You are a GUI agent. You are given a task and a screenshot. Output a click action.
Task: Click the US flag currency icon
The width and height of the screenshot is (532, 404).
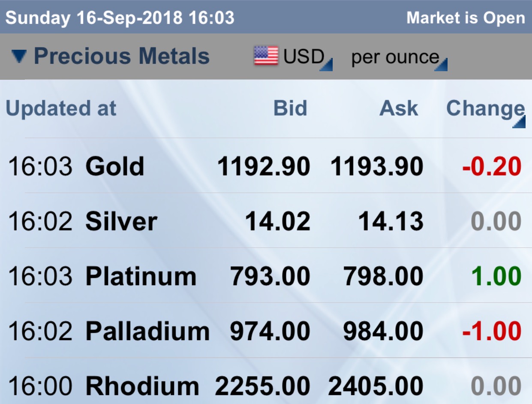pos(266,56)
